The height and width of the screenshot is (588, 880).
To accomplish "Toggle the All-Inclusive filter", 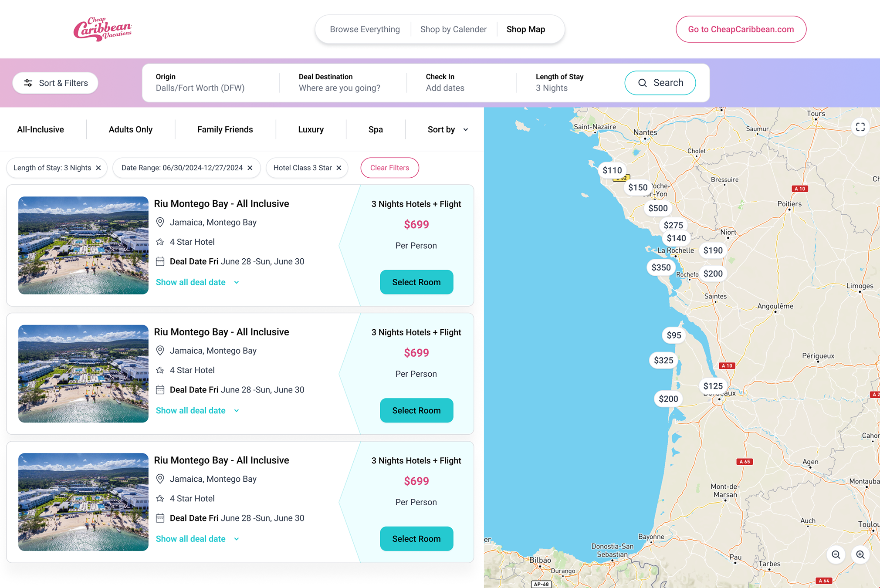I will pos(41,129).
